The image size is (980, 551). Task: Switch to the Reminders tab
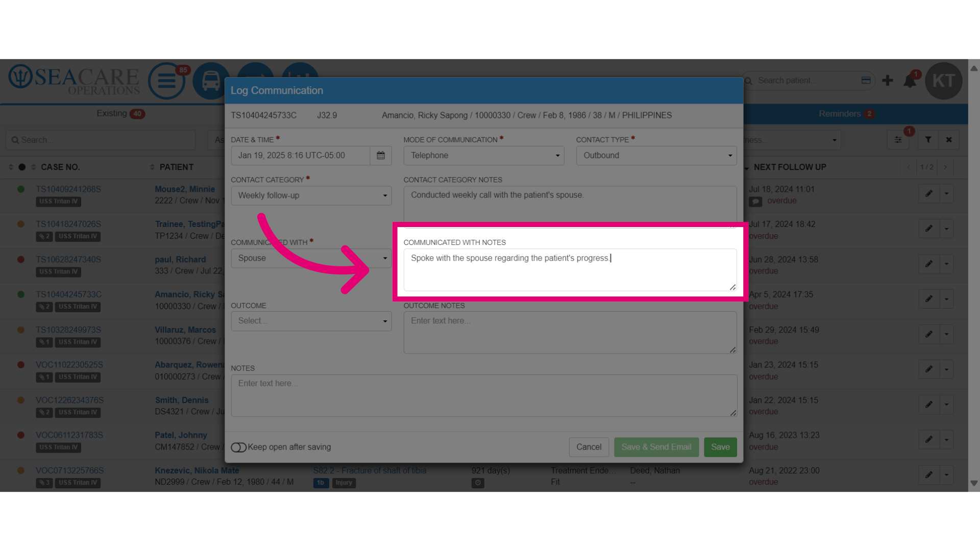[x=846, y=114]
